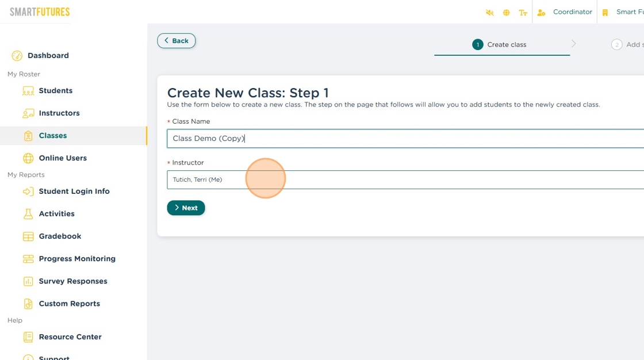
Task: Click the Custom Reports icon
Action: [28, 304]
